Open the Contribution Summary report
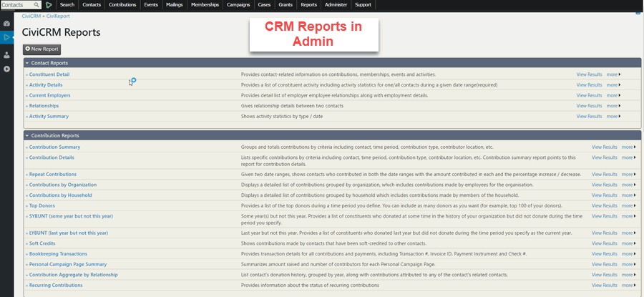This screenshot has width=644, height=297. click(x=54, y=147)
